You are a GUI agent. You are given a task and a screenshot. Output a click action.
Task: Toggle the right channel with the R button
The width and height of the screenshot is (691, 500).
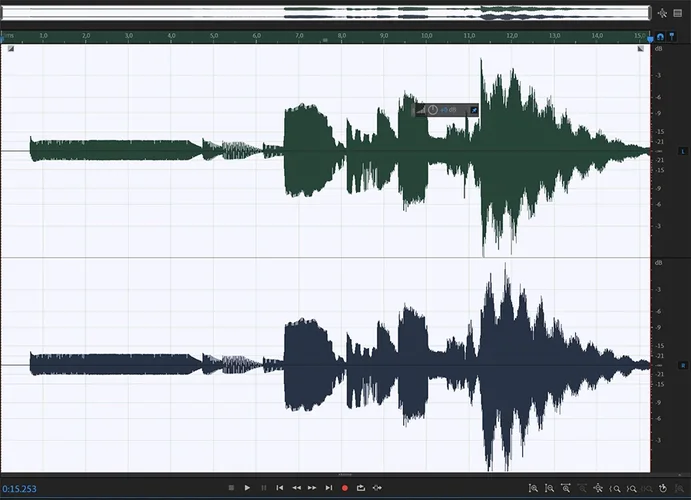[x=683, y=365]
